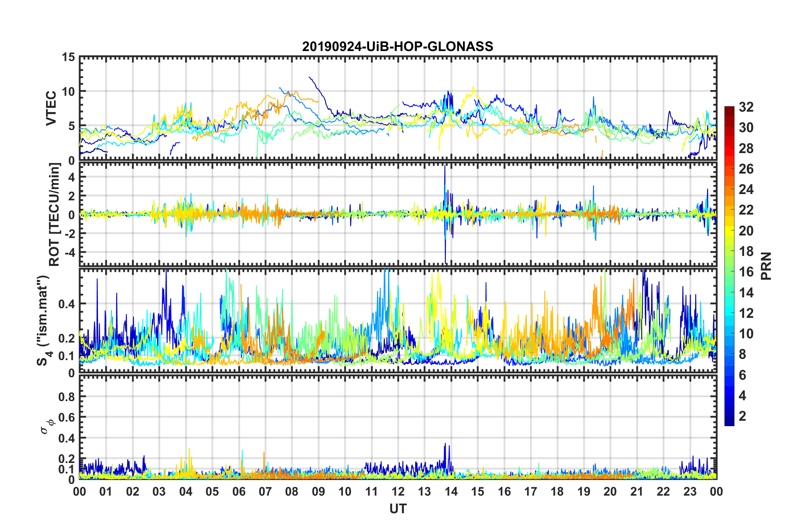Click the VTEC y-axis label
796x532 pixels.
click(x=51, y=108)
